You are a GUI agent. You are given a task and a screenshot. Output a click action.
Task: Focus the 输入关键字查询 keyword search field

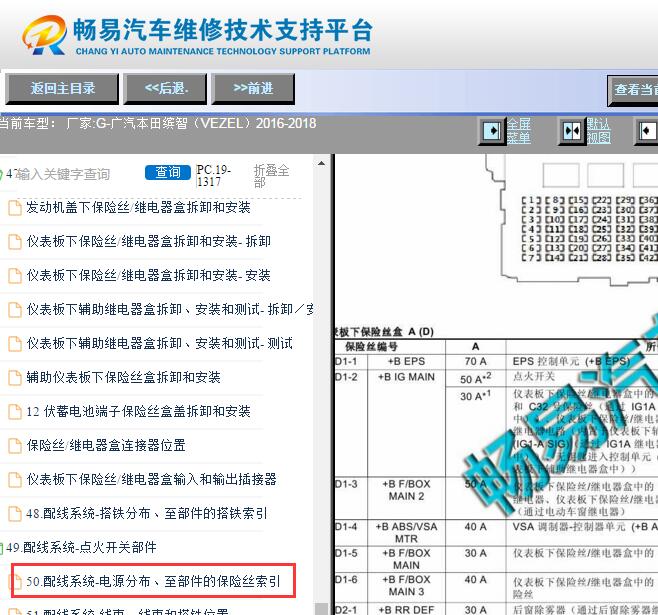coord(63,174)
